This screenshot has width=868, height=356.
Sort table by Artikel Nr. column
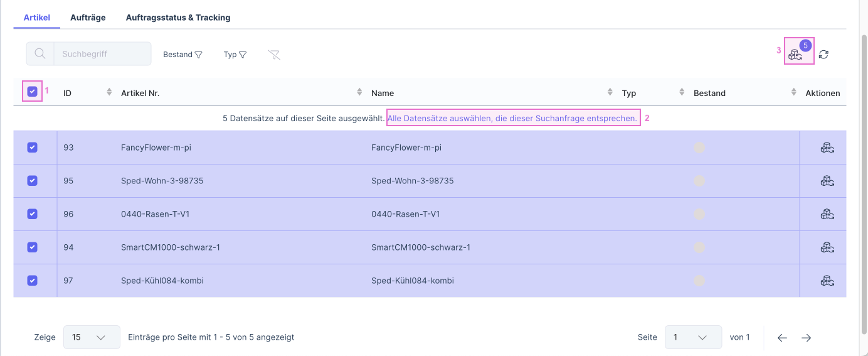point(359,92)
